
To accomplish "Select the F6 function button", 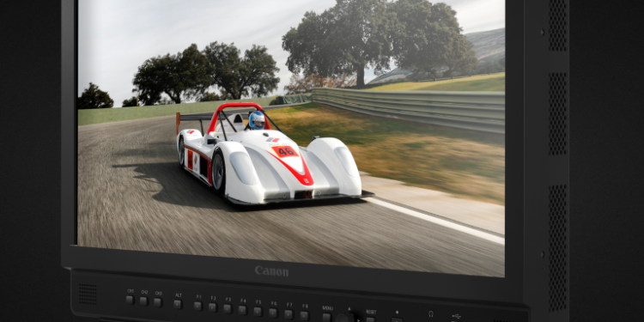I will (x=273, y=313).
